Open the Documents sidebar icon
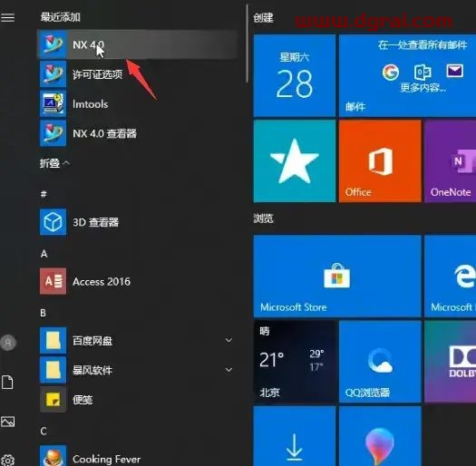 click(x=7, y=383)
